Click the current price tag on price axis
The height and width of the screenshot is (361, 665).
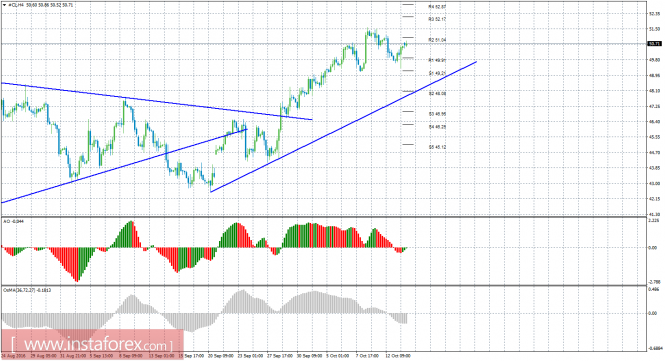[x=654, y=44]
